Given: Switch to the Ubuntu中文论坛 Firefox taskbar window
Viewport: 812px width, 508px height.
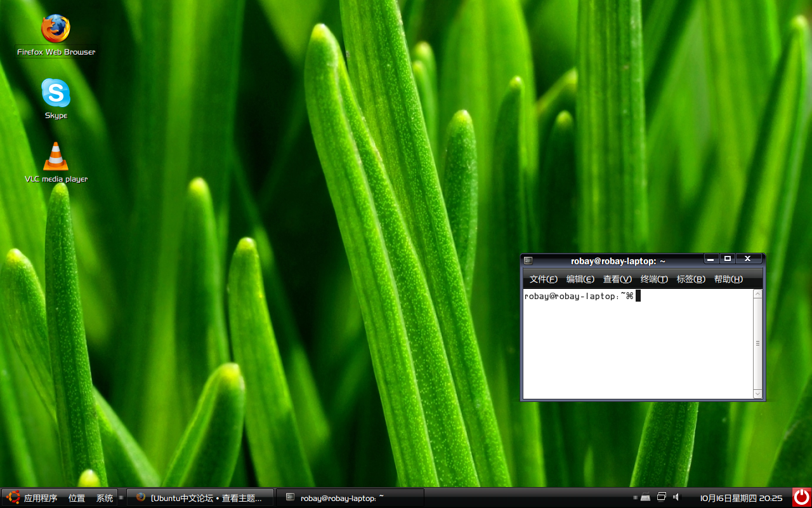Looking at the screenshot, I should coord(200,498).
